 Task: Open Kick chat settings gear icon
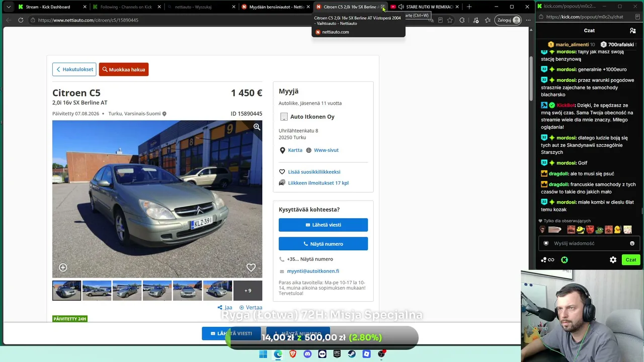click(613, 260)
